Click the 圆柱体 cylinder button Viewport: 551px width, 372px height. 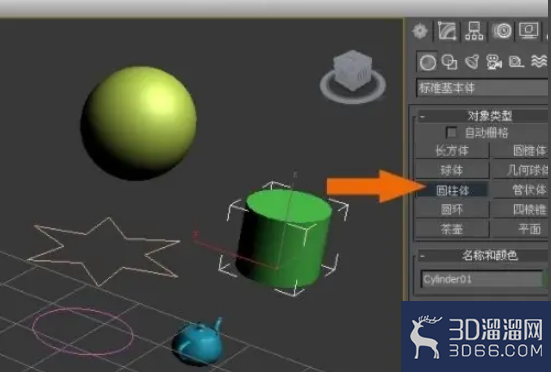point(452,190)
